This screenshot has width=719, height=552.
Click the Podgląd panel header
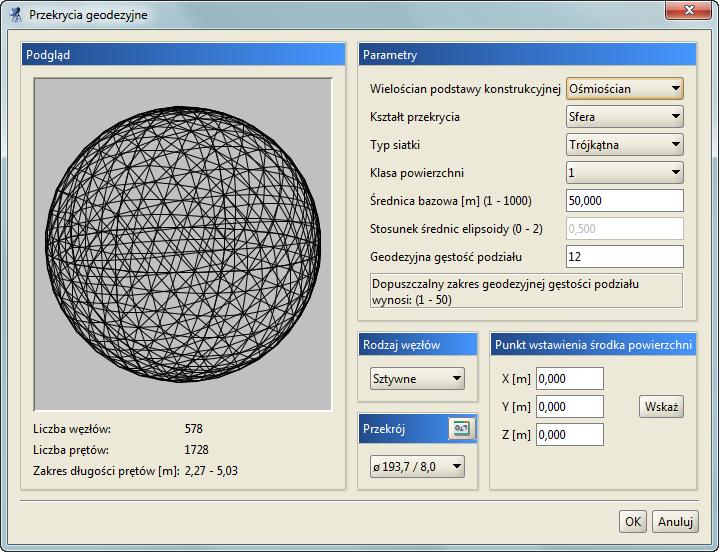click(x=183, y=55)
